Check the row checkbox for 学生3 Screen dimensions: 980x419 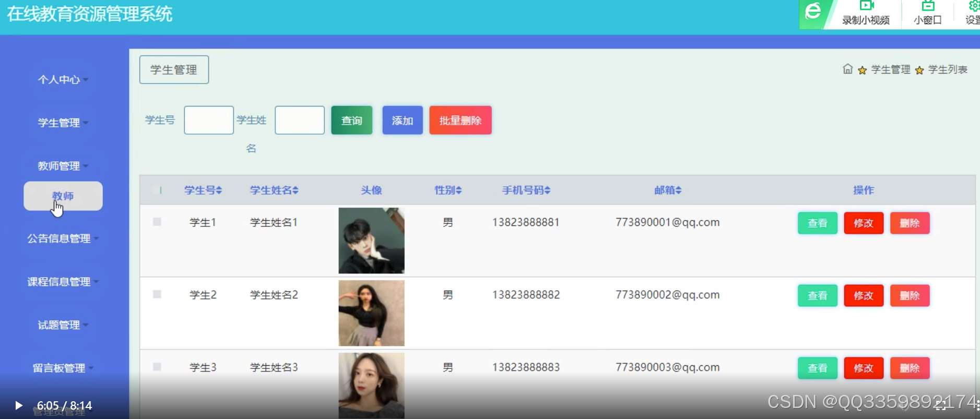pyautogui.click(x=157, y=367)
